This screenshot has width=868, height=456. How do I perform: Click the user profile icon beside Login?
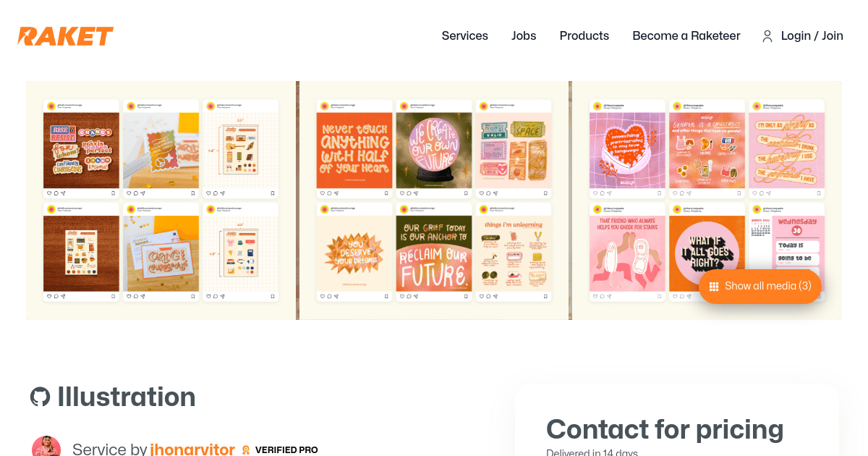[x=767, y=36]
